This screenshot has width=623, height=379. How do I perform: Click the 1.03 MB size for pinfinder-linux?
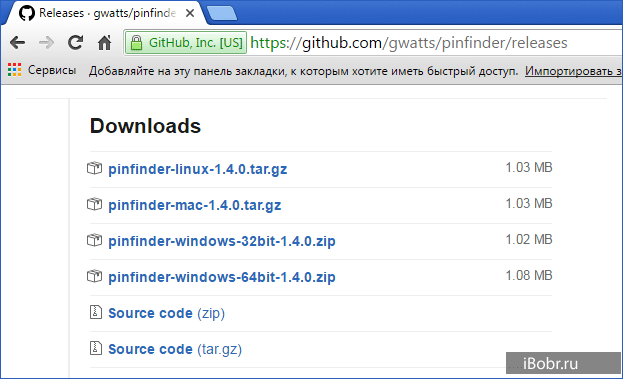point(529,168)
